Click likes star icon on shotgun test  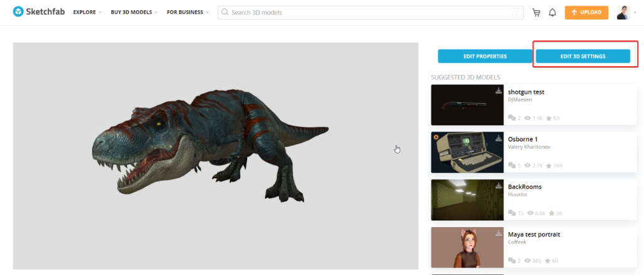[548, 118]
